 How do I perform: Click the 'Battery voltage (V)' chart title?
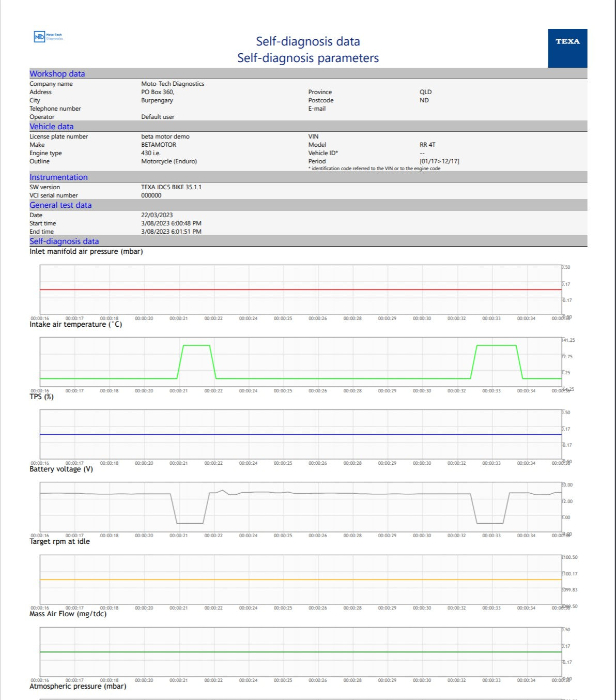click(x=61, y=469)
